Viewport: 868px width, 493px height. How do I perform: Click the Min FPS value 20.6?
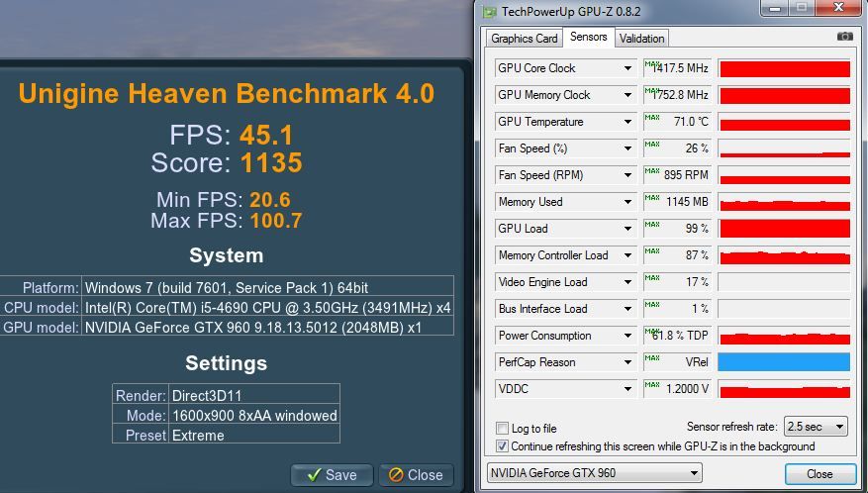pyautogui.click(x=269, y=200)
